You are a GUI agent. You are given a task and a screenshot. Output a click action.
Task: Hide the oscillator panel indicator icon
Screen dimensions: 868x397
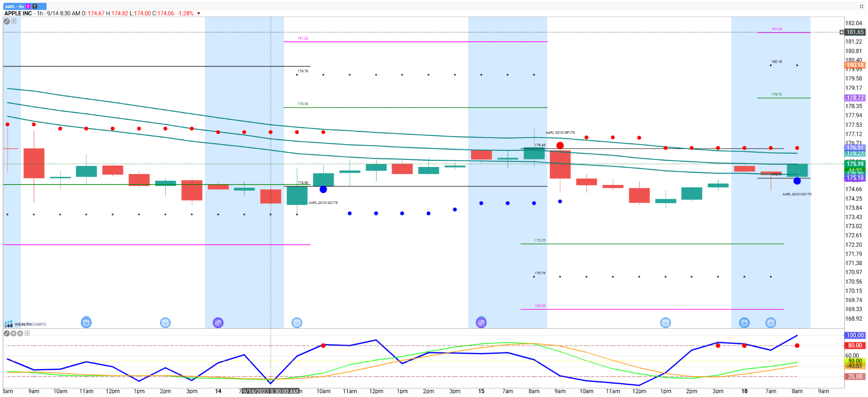click(x=7, y=333)
